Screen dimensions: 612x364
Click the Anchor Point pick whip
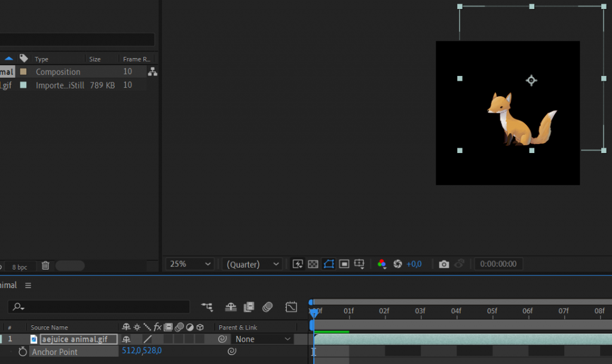(x=232, y=351)
